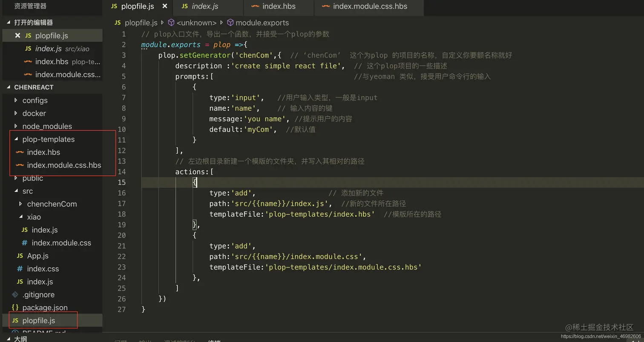Image resolution: width=644 pixels, height=342 pixels.
Task: Select plopfile.js in the explorer tree
Action: pyautogui.click(x=38, y=321)
